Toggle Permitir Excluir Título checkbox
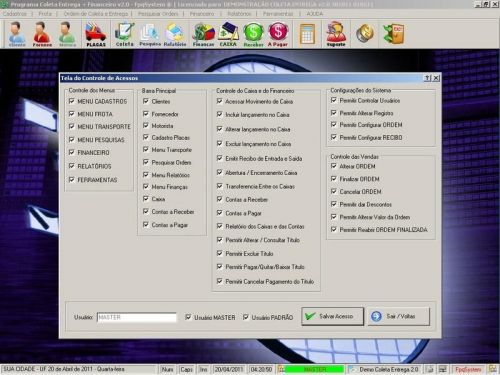 coord(219,253)
